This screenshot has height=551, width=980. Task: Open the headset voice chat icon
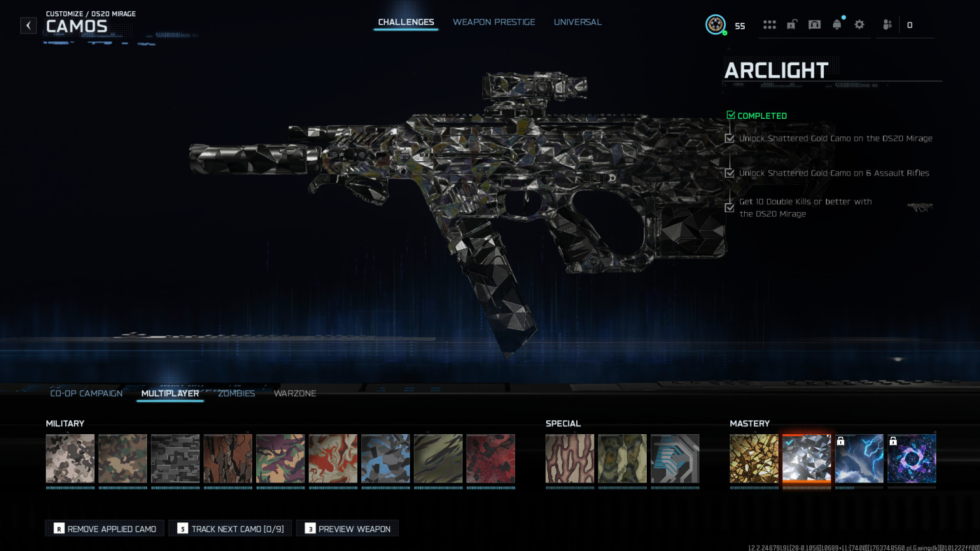(x=815, y=25)
